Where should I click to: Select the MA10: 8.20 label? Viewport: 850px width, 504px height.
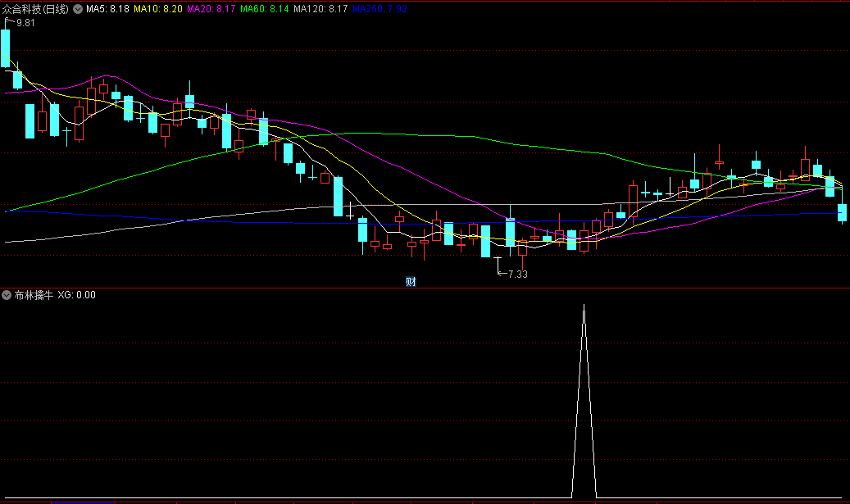tap(157, 9)
